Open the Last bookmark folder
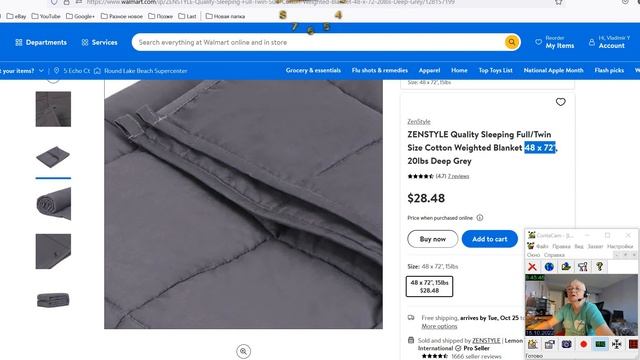The image size is (640, 360). tap(187, 16)
